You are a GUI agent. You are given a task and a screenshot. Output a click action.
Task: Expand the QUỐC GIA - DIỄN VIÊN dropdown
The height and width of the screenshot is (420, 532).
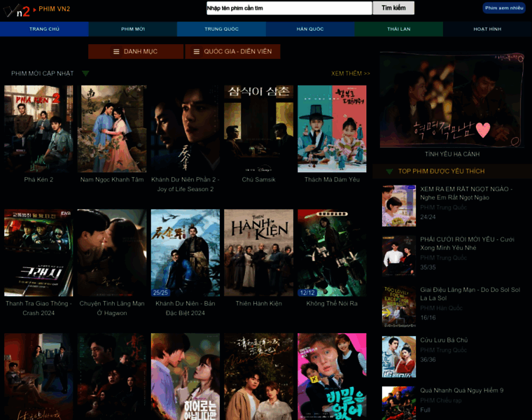coord(232,52)
